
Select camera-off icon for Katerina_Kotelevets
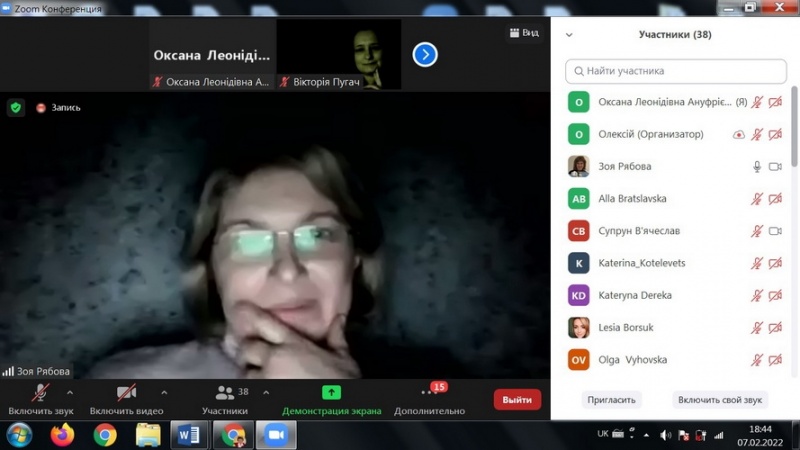(775, 263)
